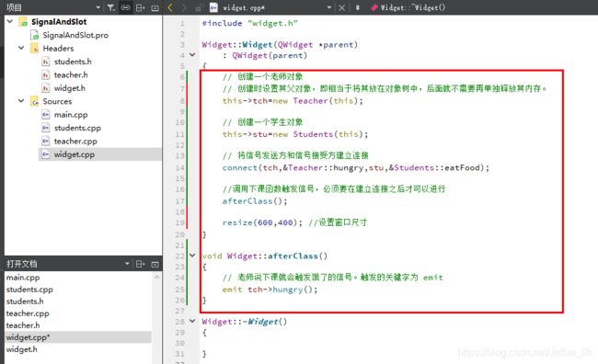Click the widget.cpp source file icon in tree
This screenshot has width=598, height=364.
pyautogui.click(x=46, y=154)
